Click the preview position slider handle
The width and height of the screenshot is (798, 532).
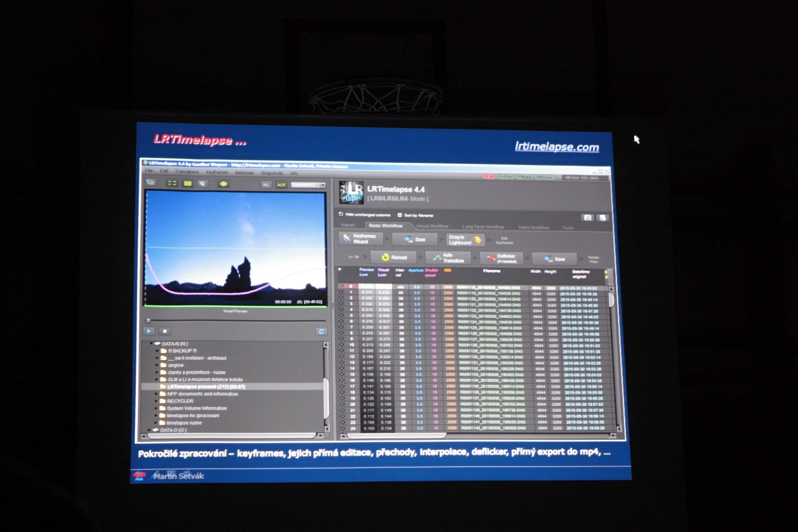tap(148, 320)
